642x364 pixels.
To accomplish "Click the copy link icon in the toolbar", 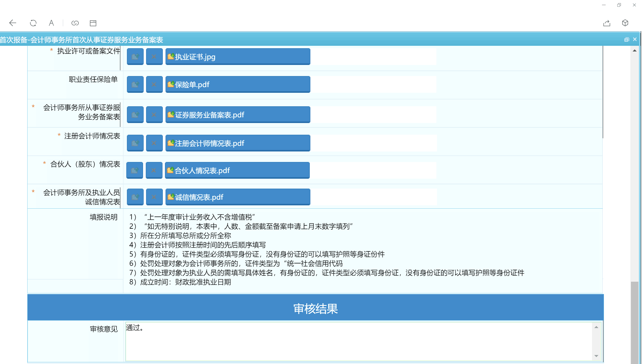I will [75, 23].
